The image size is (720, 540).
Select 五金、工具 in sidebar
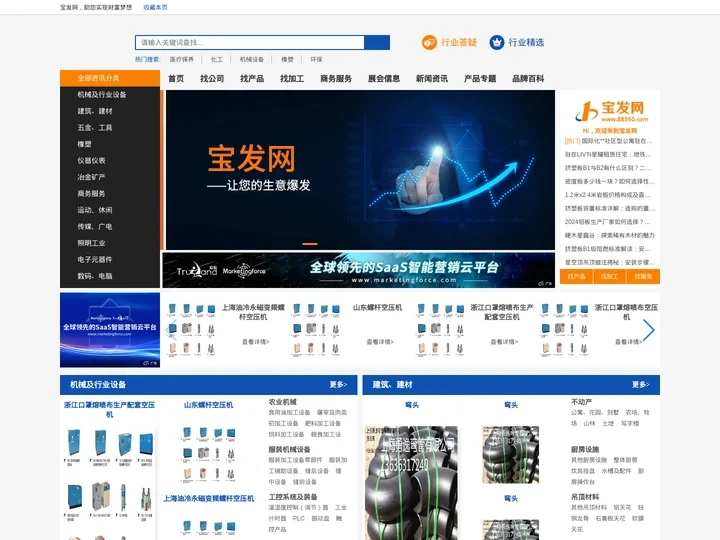(95, 128)
